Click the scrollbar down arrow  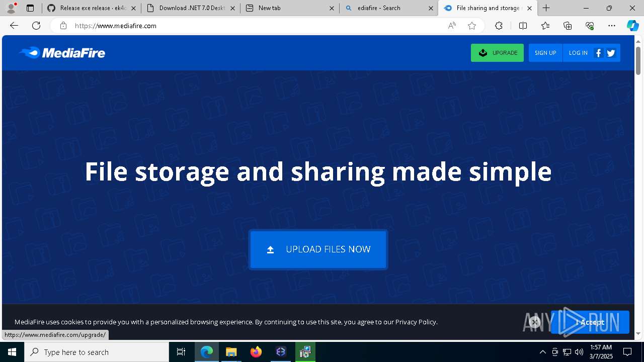(x=638, y=334)
